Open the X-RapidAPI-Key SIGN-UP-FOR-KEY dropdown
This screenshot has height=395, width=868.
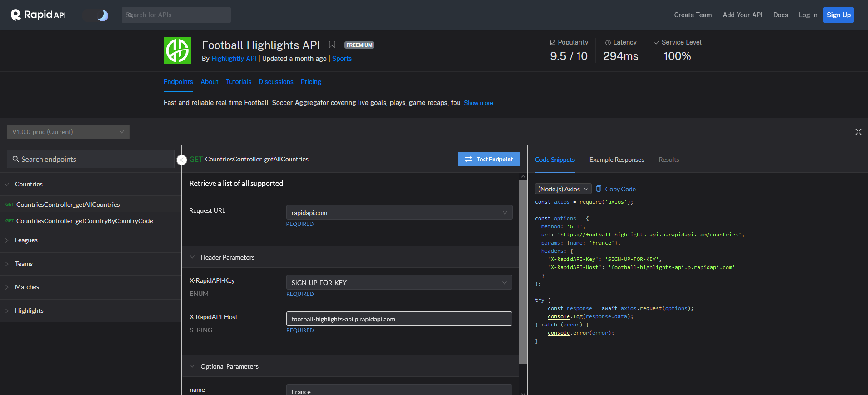399,282
